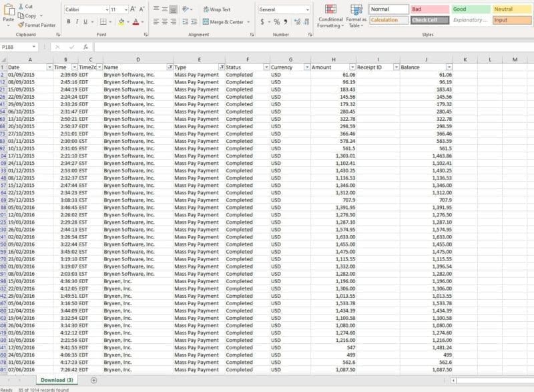This screenshot has height=392, width=534.
Task: Open Status column filter dropdown
Action: [266, 67]
